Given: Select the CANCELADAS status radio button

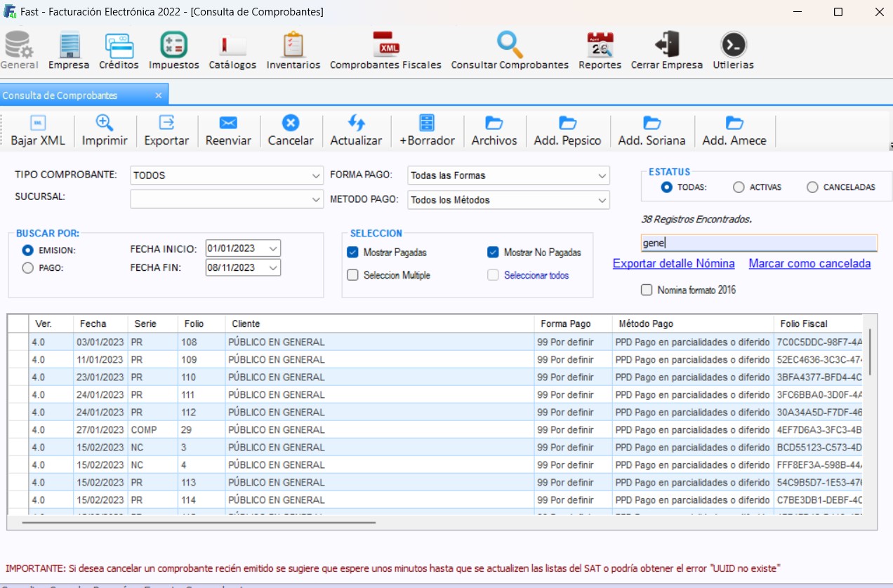Looking at the screenshot, I should click(812, 187).
